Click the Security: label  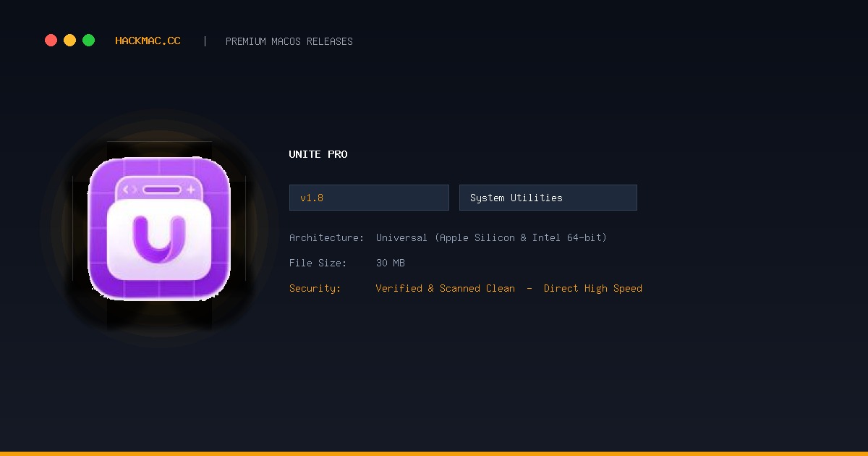[x=315, y=288]
